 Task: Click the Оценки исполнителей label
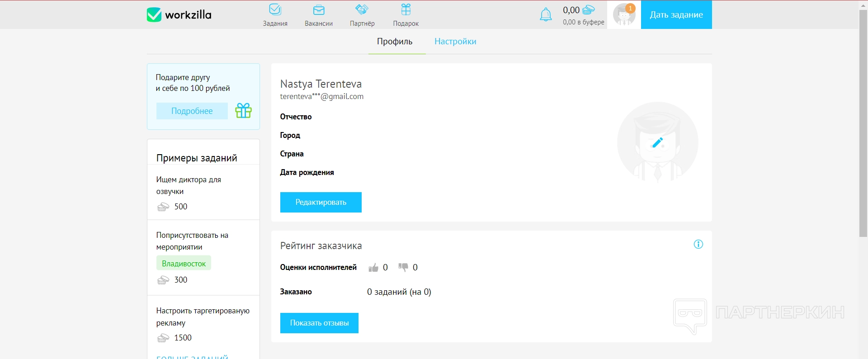point(318,267)
